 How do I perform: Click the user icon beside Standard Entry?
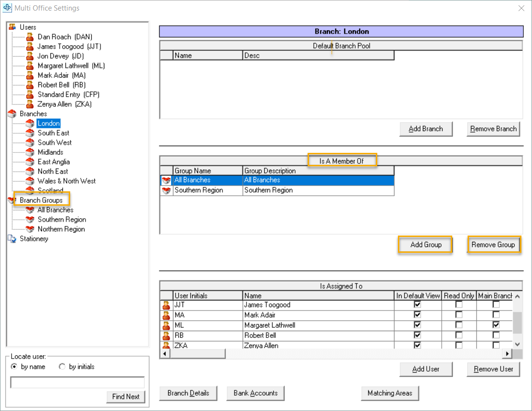point(30,94)
